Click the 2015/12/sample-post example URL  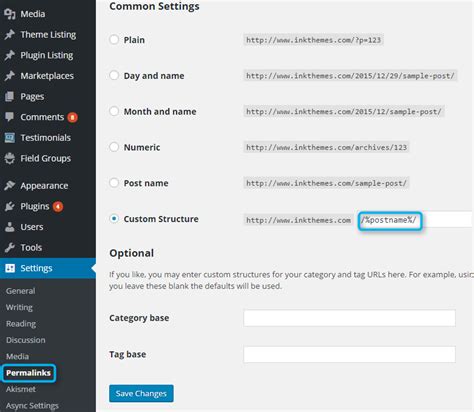coord(344,112)
